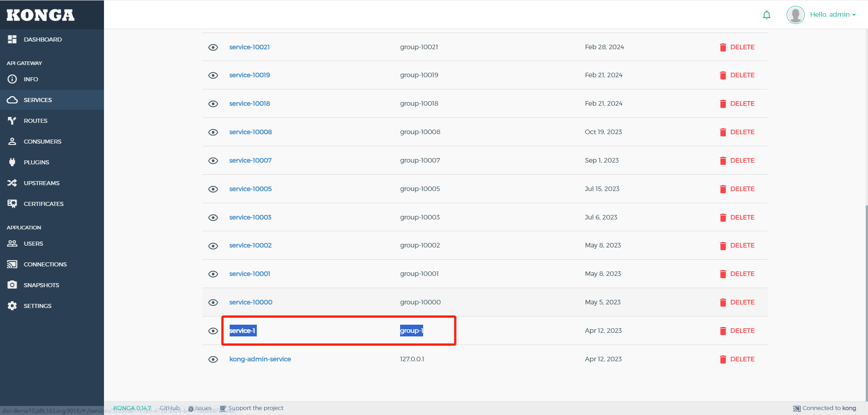This screenshot has width=868, height=415.
Task: Open Dashboard from the sidebar
Action: click(x=42, y=39)
